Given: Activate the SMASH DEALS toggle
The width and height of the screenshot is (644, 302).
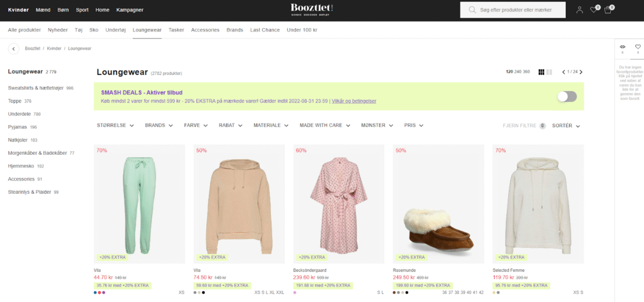Looking at the screenshot, I should 567,96.
